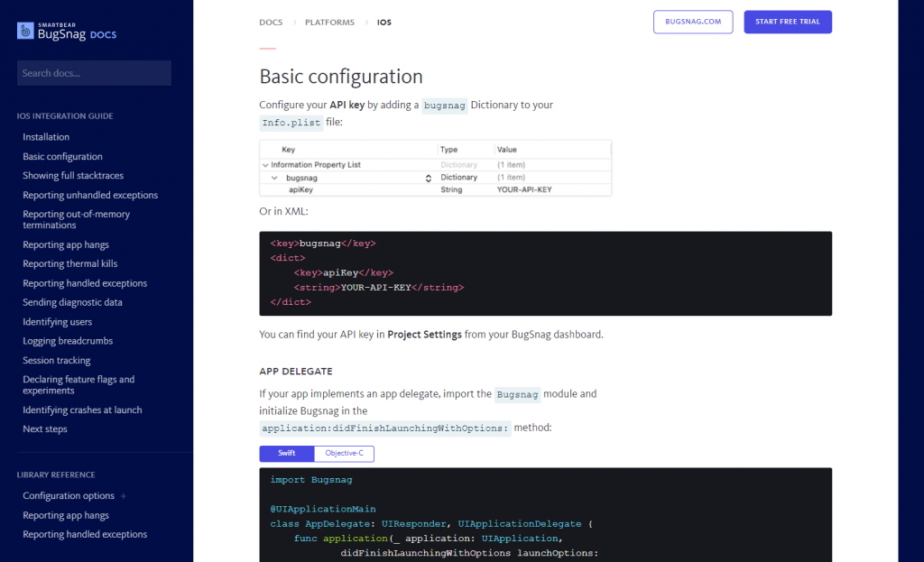924x562 pixels.
Task: Open the Next steps link
Action: click(45, 428)
